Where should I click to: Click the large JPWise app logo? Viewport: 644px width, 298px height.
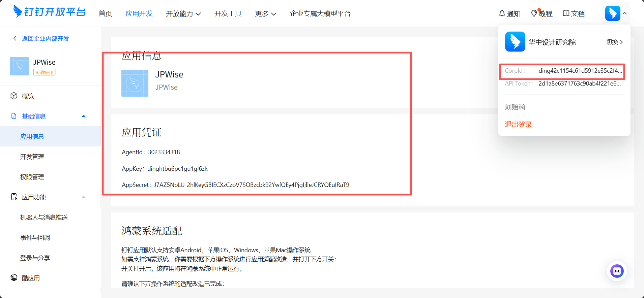135,83
